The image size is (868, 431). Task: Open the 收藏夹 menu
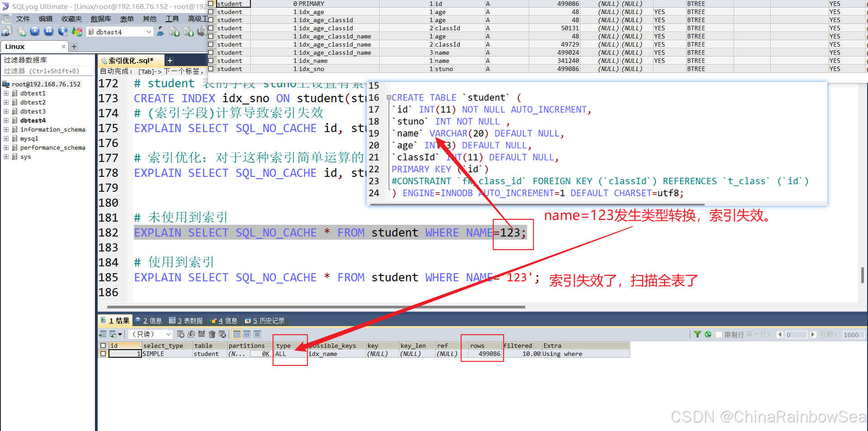pyautogui.click(x=71, y=19)
